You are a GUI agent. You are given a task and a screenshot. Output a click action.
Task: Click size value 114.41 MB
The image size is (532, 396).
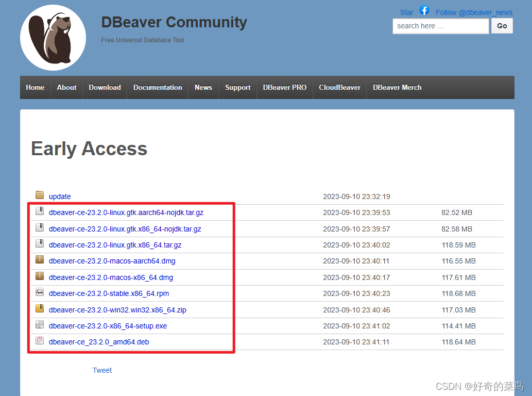click(x=459, y=326)
